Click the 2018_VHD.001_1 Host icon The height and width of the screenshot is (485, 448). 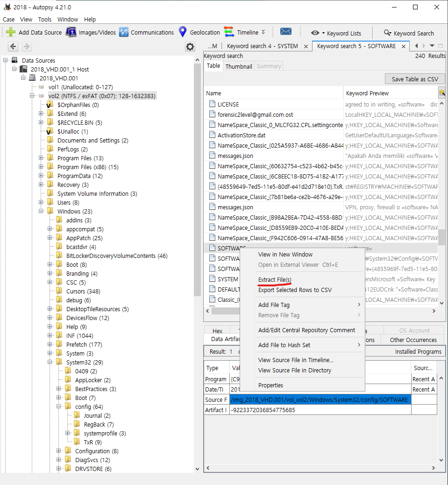click(x=23, y=69)
